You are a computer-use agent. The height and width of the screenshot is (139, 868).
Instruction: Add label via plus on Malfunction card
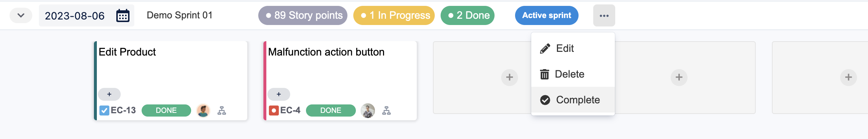(279, 94)
